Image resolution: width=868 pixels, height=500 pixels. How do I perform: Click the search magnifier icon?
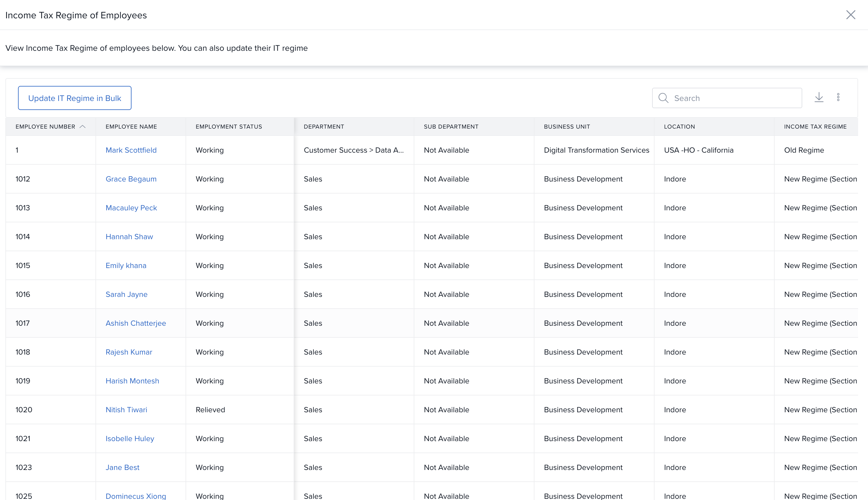663,98
